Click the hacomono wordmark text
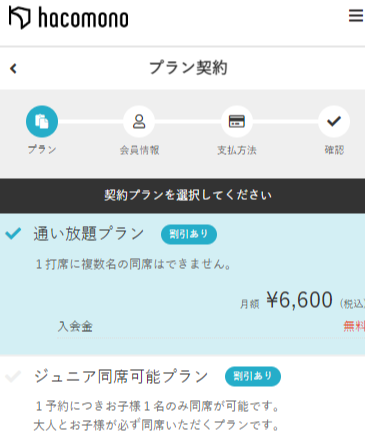 pos(83,18)
